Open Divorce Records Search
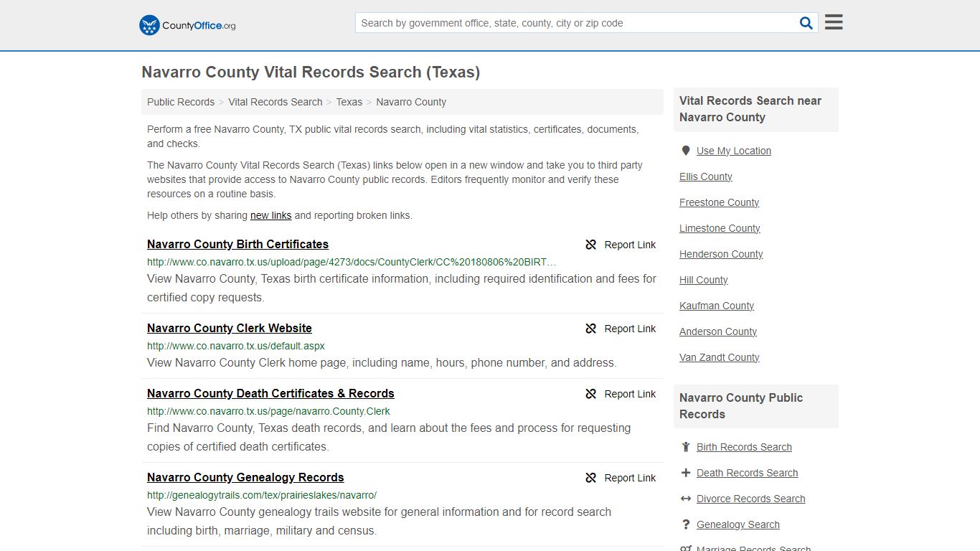This screenshot has height=551, width=980. [750, 499]
